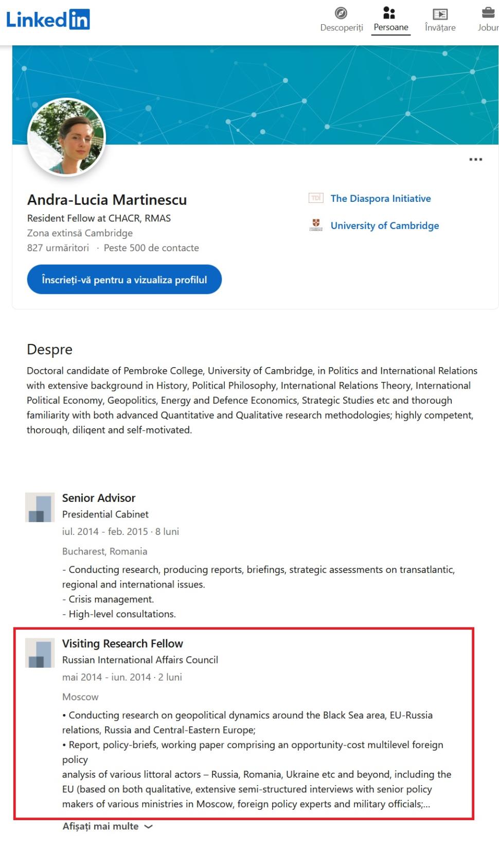Click the University of Cambridge crest icon

click(x=316, y=225)
